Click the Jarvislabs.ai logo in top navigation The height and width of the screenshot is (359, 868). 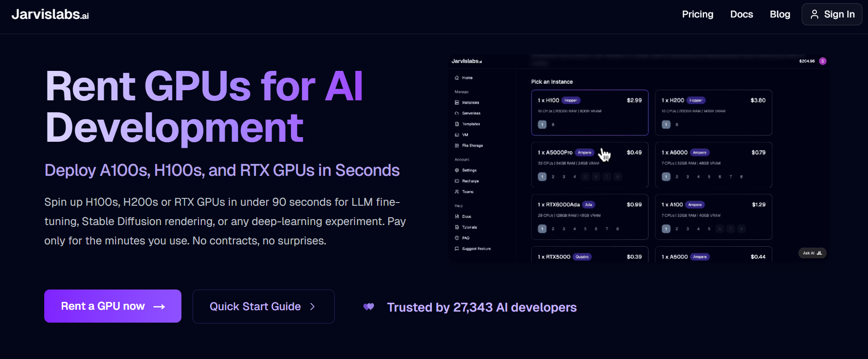(x=50, y=14)
